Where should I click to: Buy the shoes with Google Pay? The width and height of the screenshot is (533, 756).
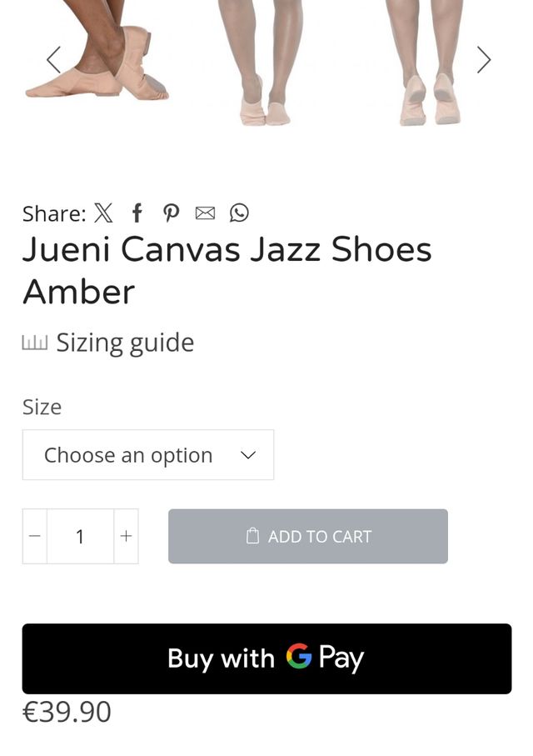(266, 658)
